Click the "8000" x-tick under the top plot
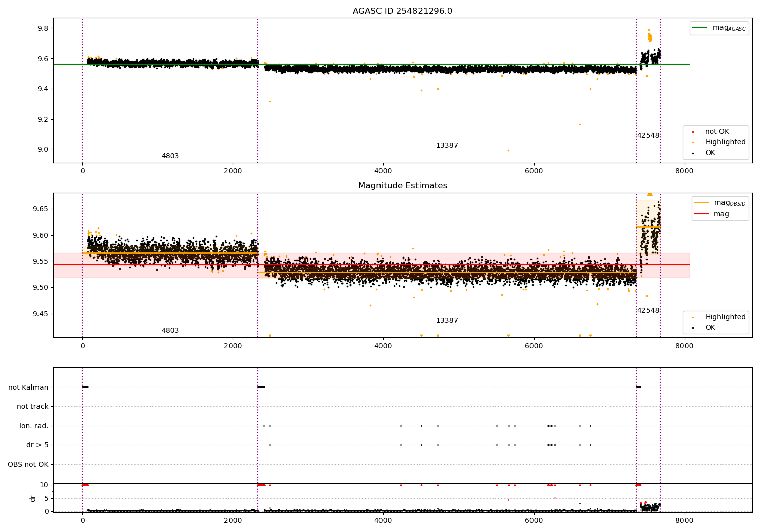Viewport: 760px width, 532px height. 685,171
